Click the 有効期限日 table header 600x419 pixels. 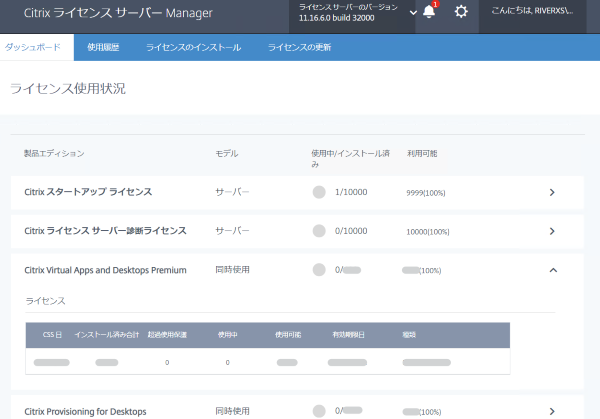click(x=348, y=335)
